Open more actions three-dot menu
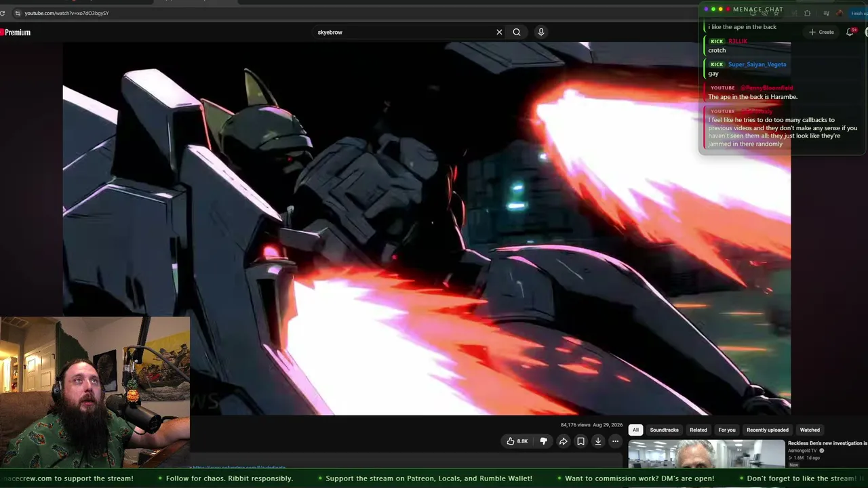The height and width of the screenshot is (488, 868). pos(615,441)
